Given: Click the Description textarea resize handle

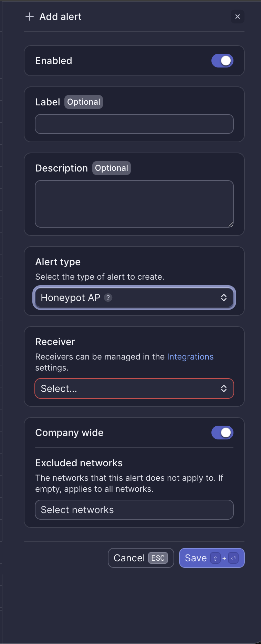Looking at the screenshot, I should [x=231, y=225].
